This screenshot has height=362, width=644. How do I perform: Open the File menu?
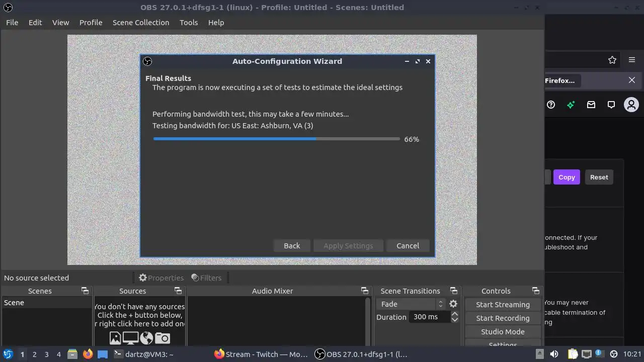12,23
